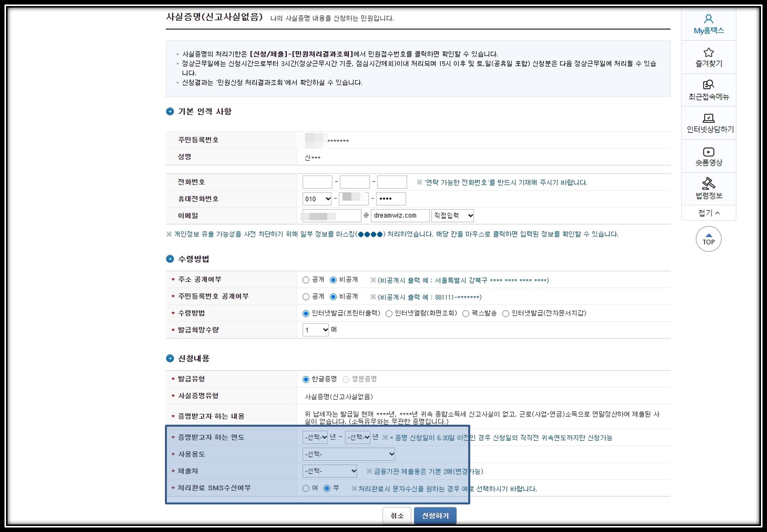Click the 수령방법 section heading

coord(194,259)
